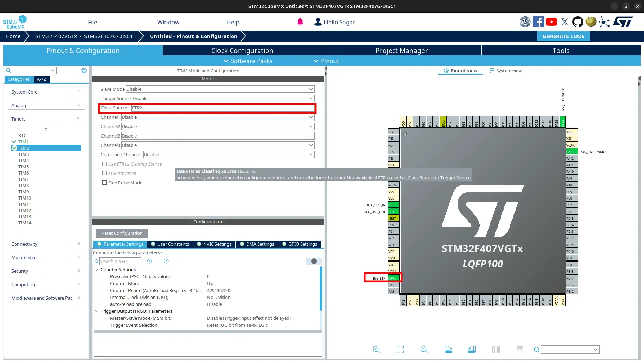Tick the Use ETR as Clearing Source checkbox
The height and width of the screenshot is (363, 644).
coord(105,164)
